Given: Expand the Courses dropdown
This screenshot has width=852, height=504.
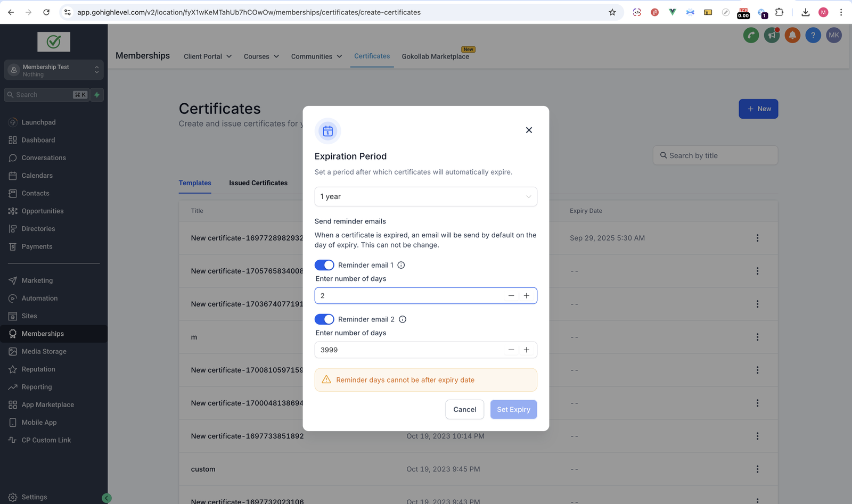Looking at the screenshot, I should pos(261,56).
